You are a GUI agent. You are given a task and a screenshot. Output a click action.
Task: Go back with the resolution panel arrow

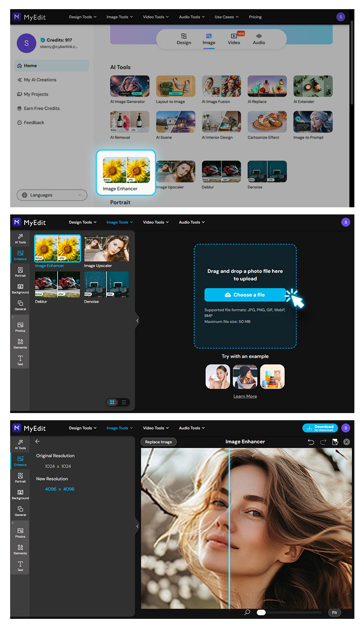(37, 441)
